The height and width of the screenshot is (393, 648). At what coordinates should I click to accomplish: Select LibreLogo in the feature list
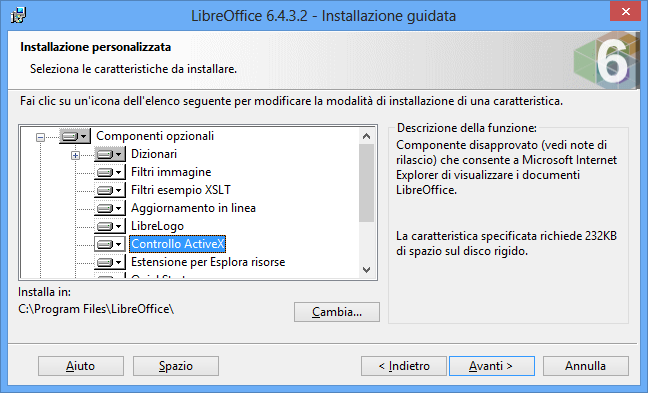(x=157, y=226)
